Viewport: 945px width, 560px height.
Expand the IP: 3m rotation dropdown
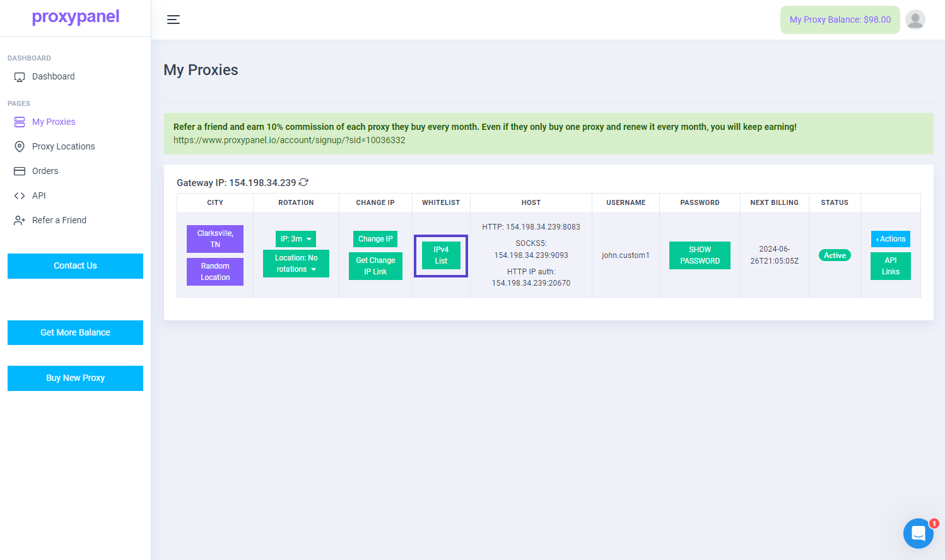click(x=295, y=239)
